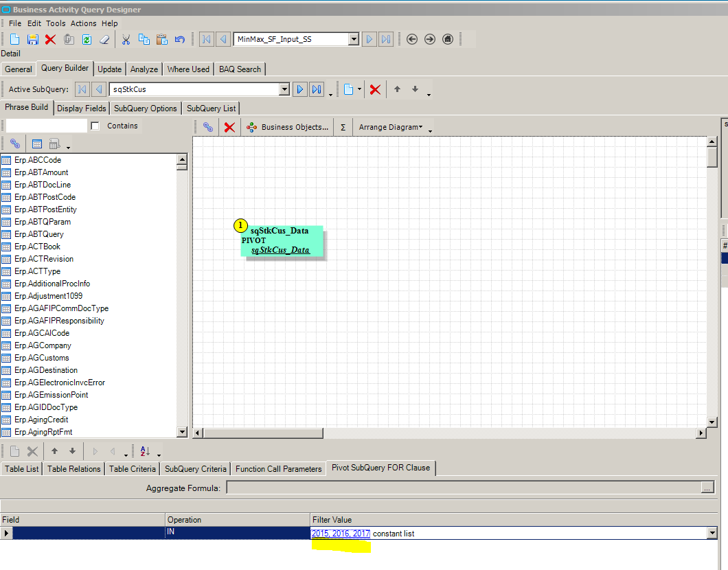Viewport: 728px width, 570px height.
Task: Click the green Refresh icon in main toolbar
Action: 87,39
